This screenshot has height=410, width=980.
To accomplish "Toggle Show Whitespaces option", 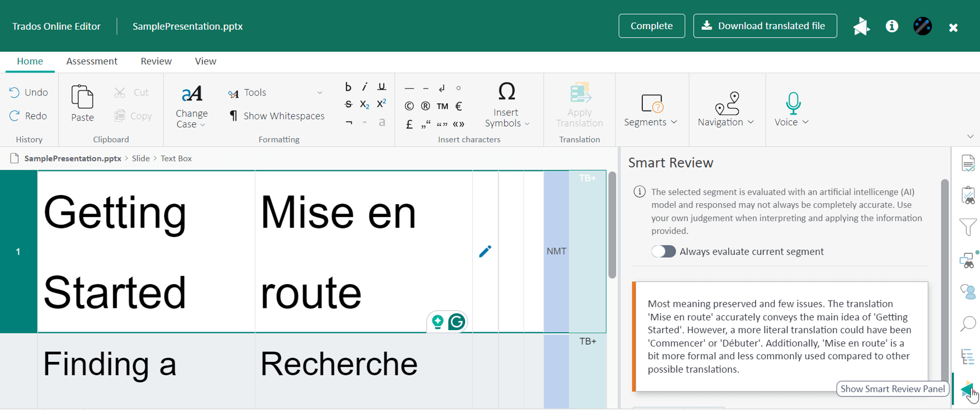I will (277, 116).
